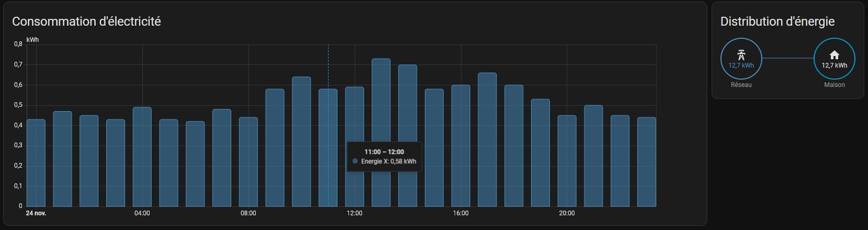868x230 pixels.
Task: Click the Réseau power pylon icon
Action: pos(741,54)
